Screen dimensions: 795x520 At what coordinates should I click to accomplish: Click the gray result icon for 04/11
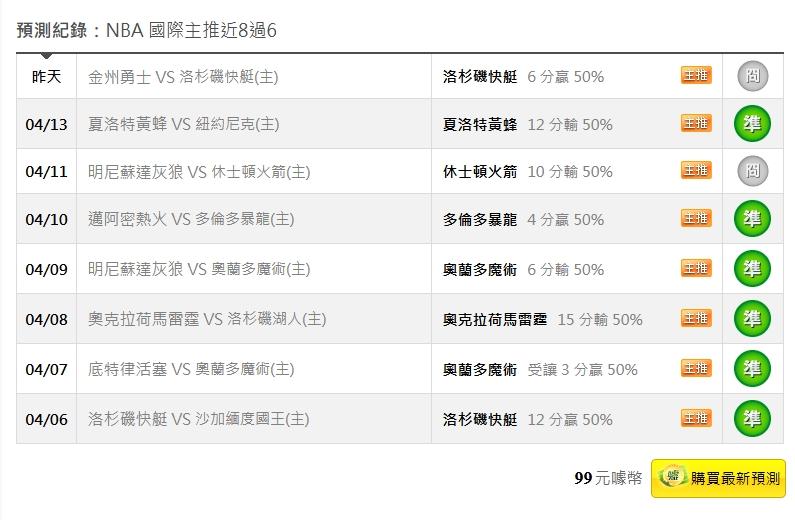tap(752, 172)
